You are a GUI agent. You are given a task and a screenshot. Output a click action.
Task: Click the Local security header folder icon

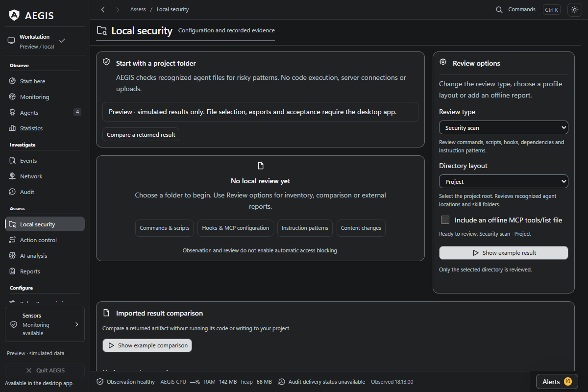coord(102,31)
